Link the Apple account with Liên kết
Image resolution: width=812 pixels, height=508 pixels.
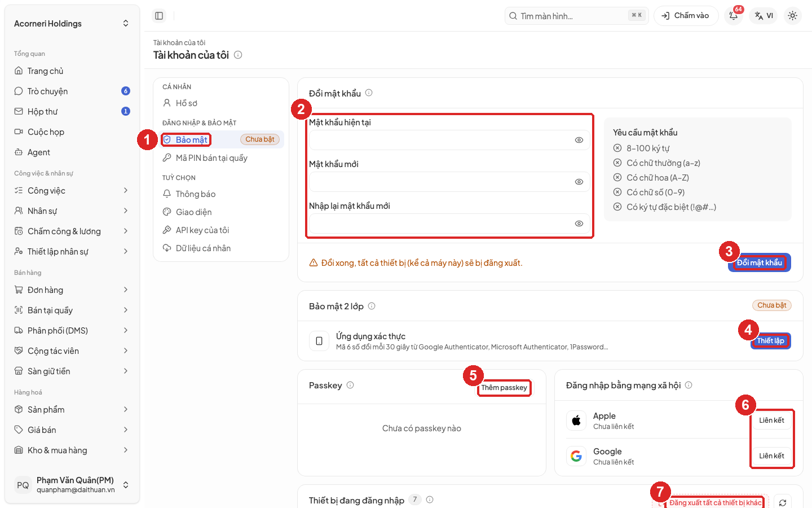point(771,421)
